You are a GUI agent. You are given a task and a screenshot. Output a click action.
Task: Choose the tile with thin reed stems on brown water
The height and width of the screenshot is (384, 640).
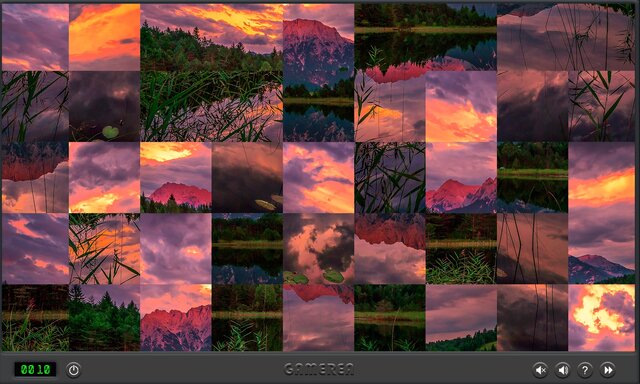(532, 249)
